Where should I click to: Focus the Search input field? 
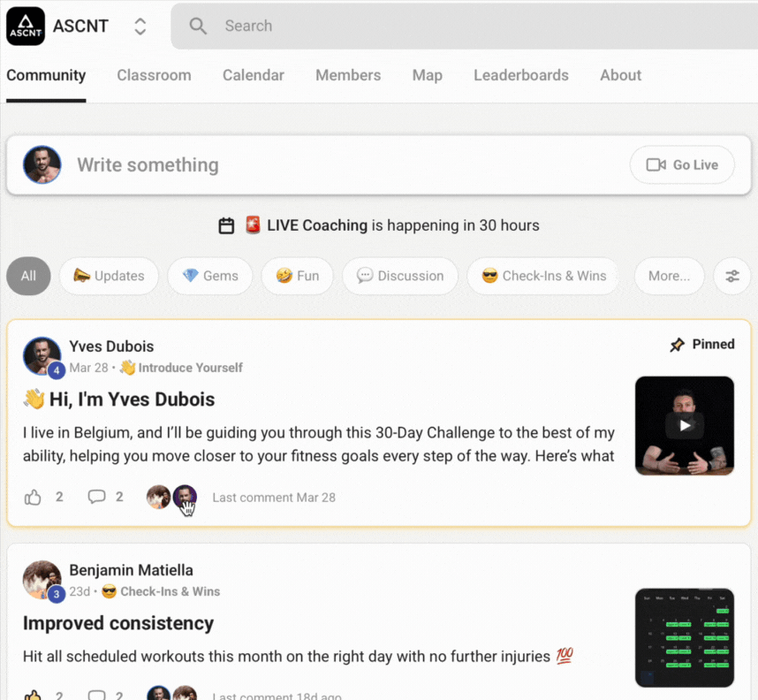464,27
